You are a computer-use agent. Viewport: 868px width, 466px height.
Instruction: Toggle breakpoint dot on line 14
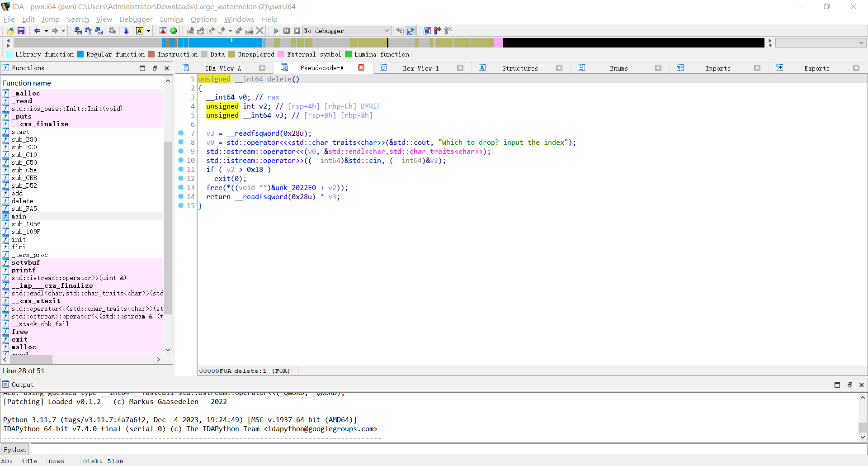coord(181,196)
